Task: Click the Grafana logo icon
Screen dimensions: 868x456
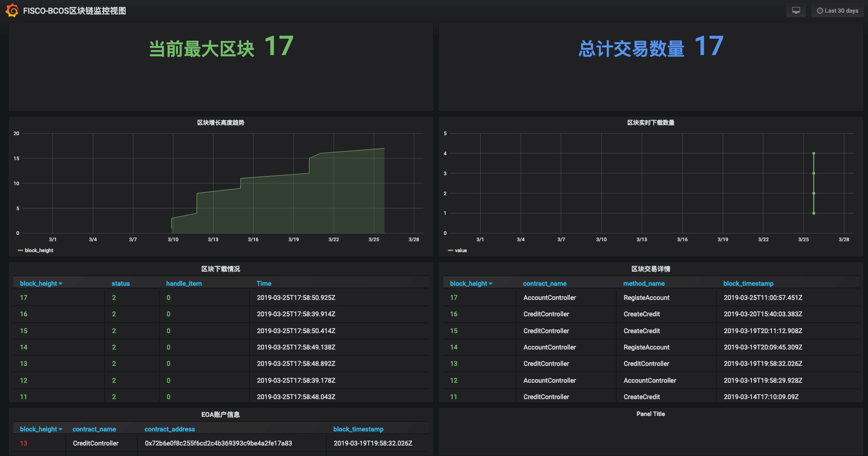Action: (12, 10)
